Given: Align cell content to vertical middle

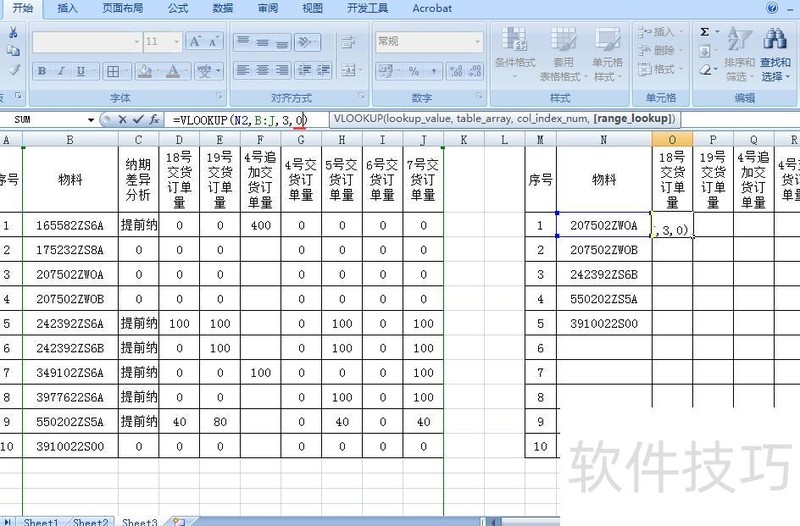Looking at the screenshot, I should click(x=262, y=42).
